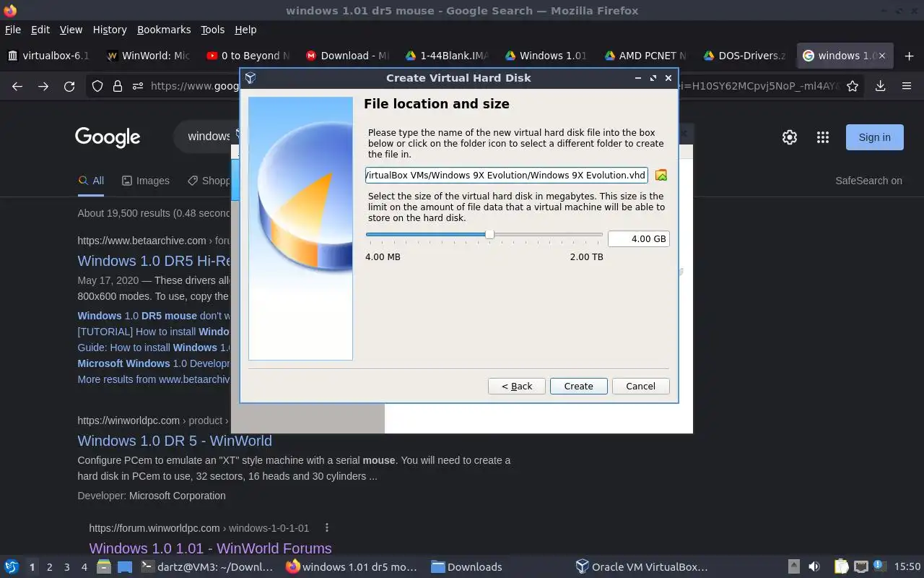Open the Firefox downloads panel
This screenshot has width=924, height=578.
click(880, 86)
